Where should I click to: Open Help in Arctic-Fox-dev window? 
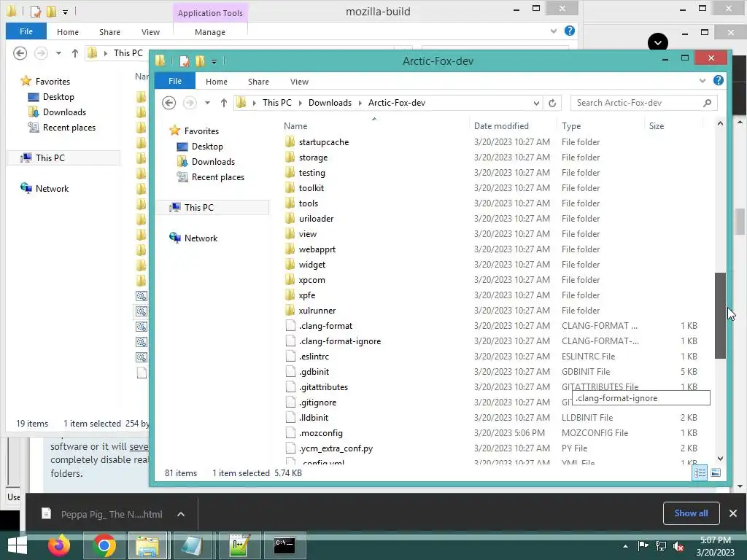[x=719, y=80]
